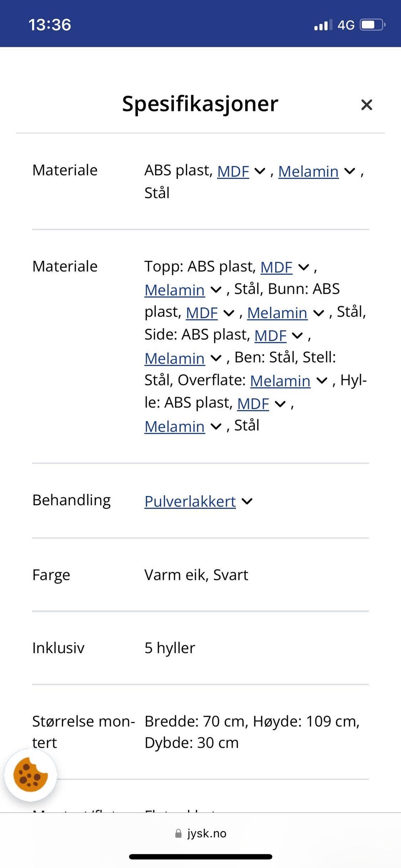Open the Pulverlakkert link

190,501
